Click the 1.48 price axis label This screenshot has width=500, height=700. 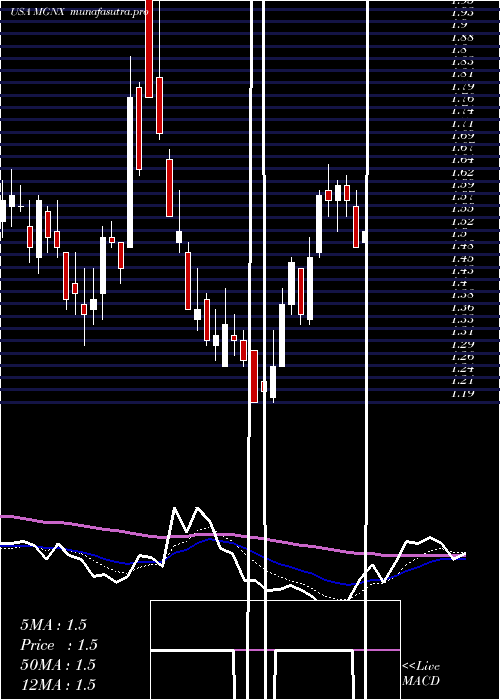pyautogui.click(x=462, y=246)
